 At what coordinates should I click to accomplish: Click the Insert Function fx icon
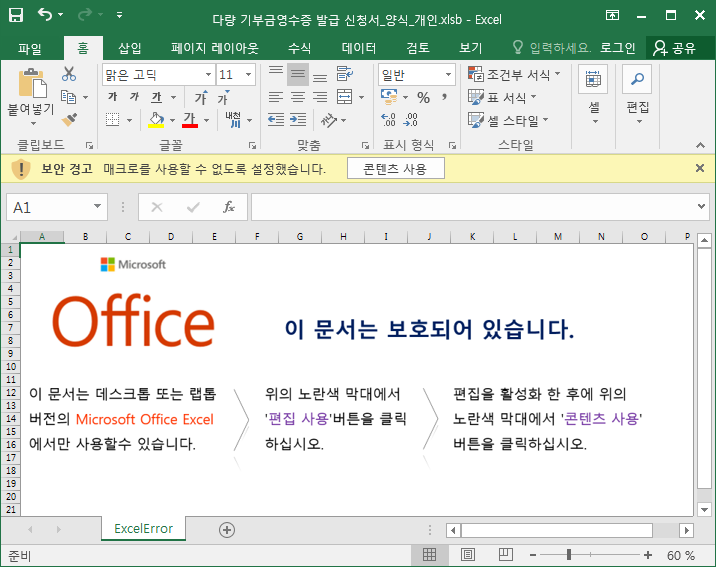point(229,207)
